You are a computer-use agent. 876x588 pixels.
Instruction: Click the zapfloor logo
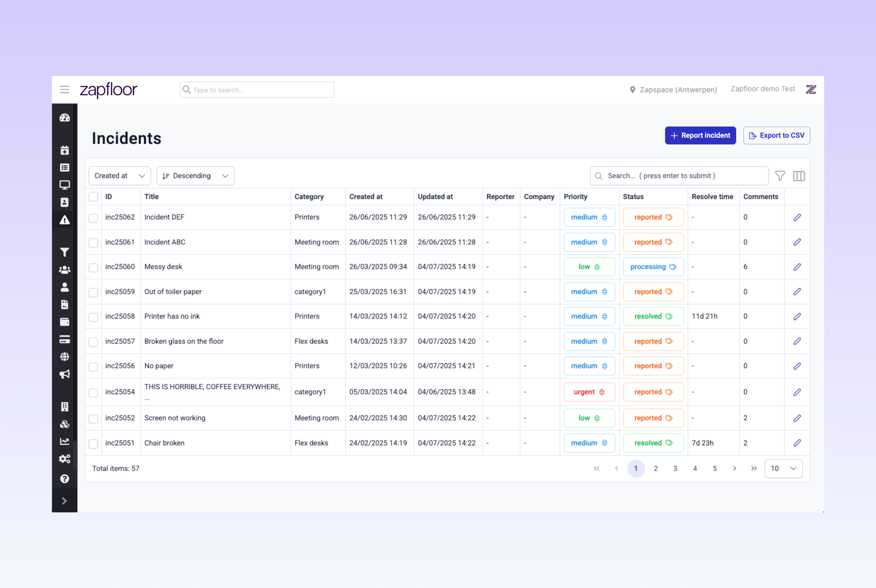pos(108,90)
